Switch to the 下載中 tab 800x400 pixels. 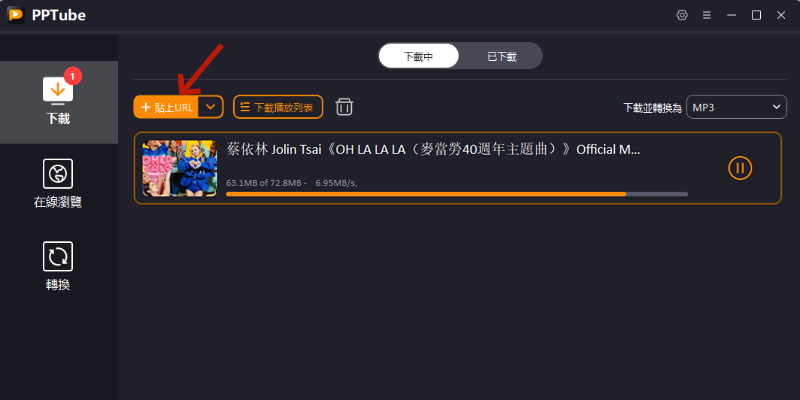[418, 56]
